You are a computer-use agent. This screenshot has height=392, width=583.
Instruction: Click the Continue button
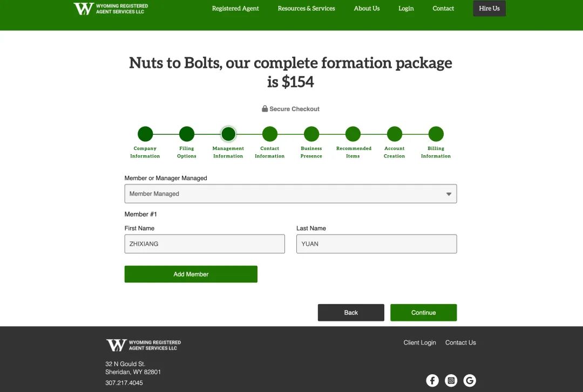[423, 313]
